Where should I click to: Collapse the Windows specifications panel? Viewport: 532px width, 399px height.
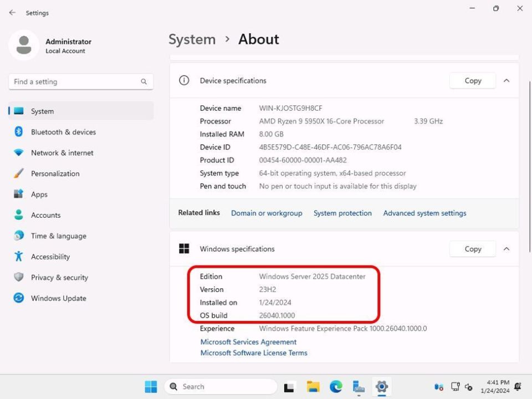(506, 249)
